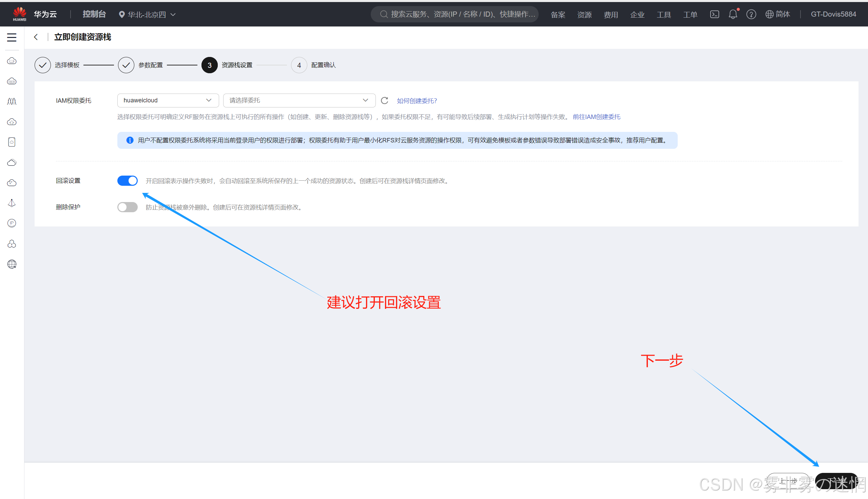Open the GT-Dovis5884 account menu
Viewport: 868px width, 499px height.
pos(833,14)
